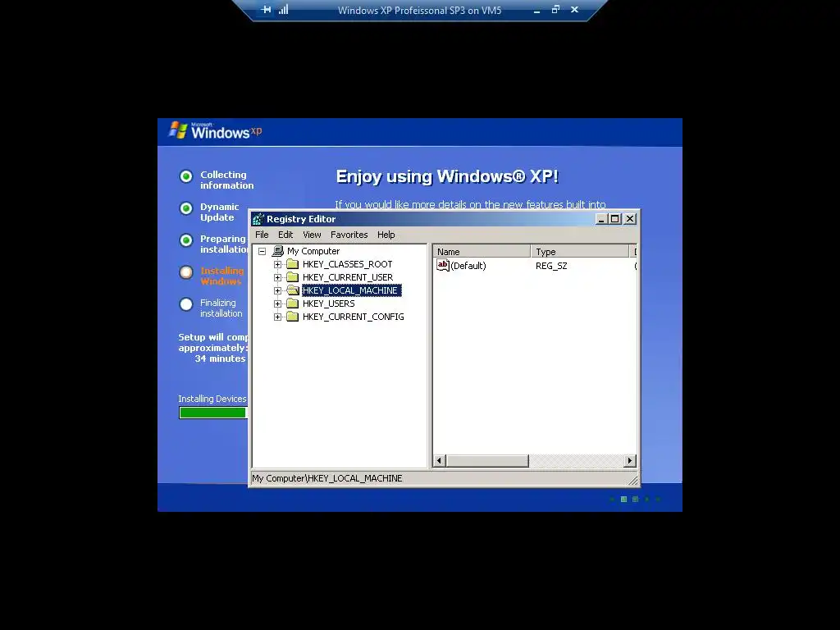Click the signal strength icon on connection bar

tap(283, 10)
